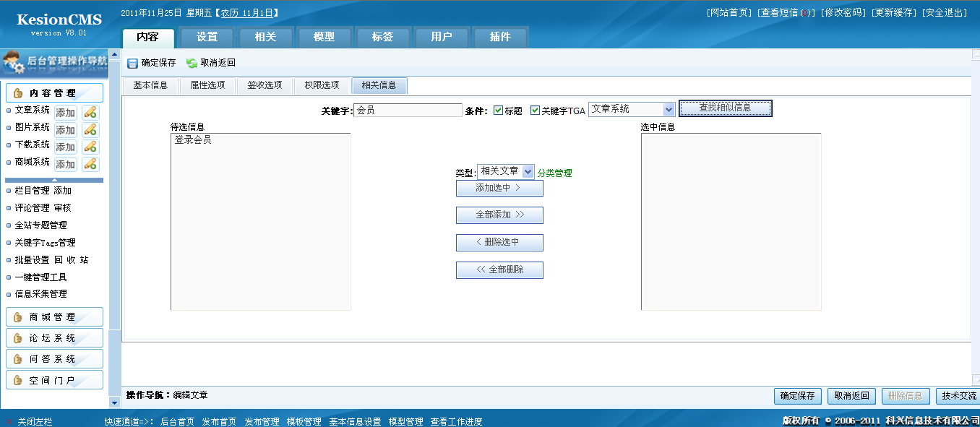Click the blue save icon for 确定保存

point(132,64)
